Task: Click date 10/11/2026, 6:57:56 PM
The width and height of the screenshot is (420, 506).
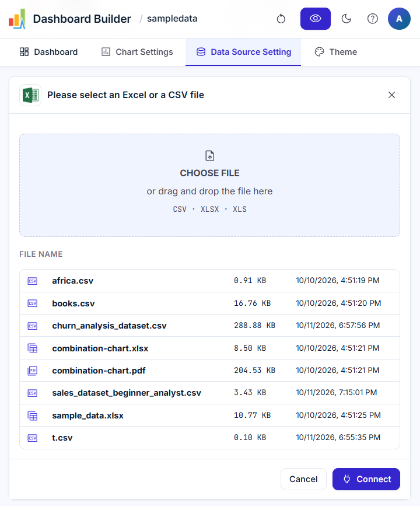Action: click(338, 325)
